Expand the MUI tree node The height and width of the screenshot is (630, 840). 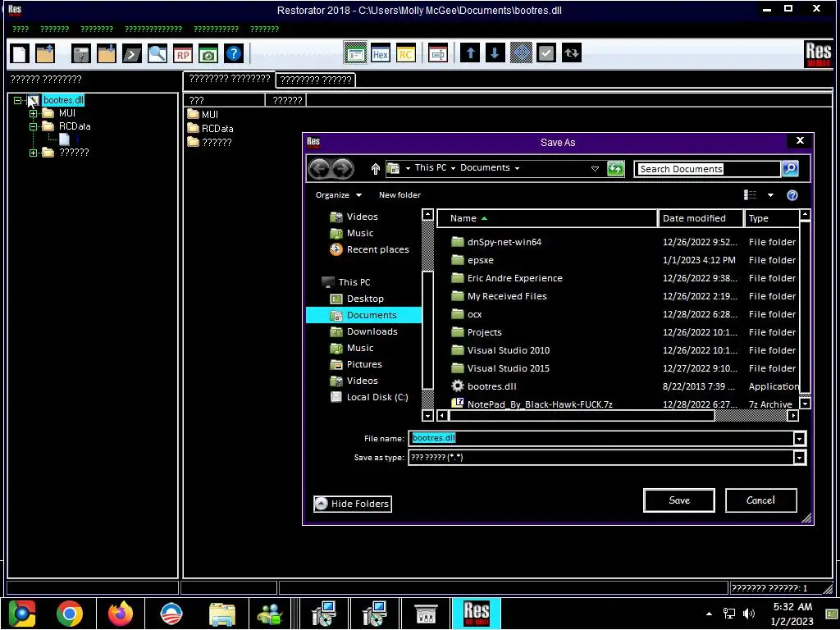(33, 113)
